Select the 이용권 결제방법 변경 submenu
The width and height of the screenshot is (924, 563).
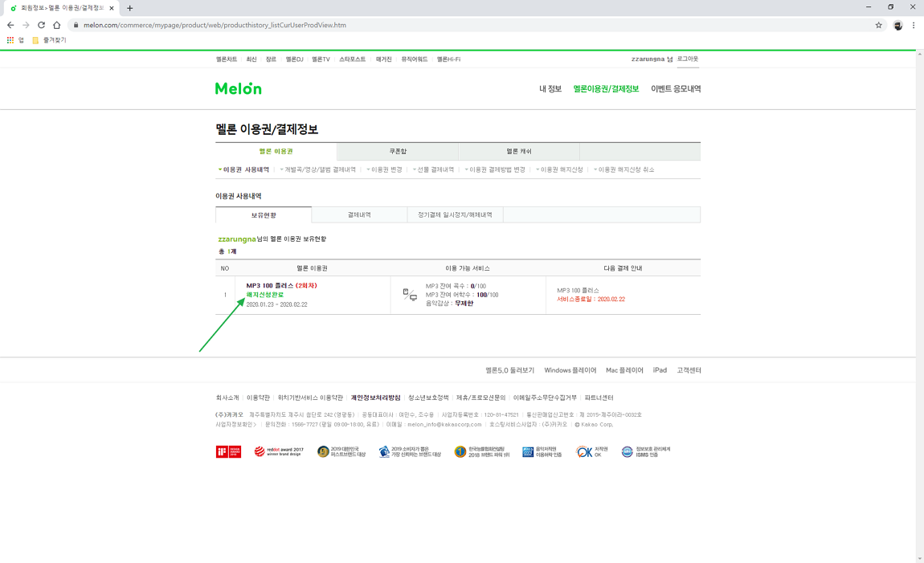(497, 169)
